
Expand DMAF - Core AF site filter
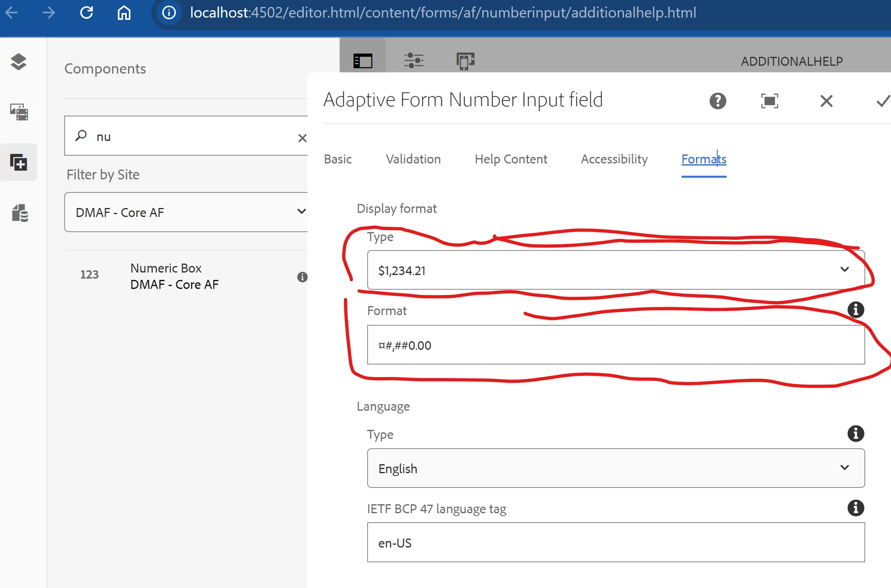tap(186, 212)
